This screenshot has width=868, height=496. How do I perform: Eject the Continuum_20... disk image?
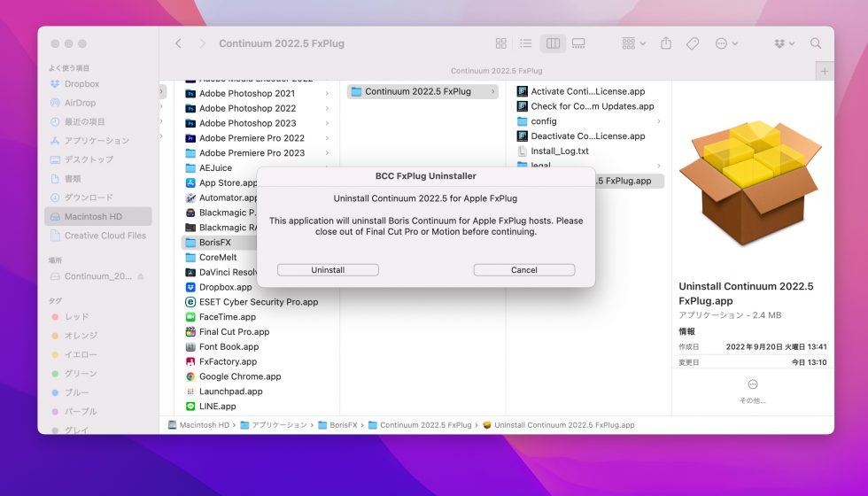click(141, 276)
